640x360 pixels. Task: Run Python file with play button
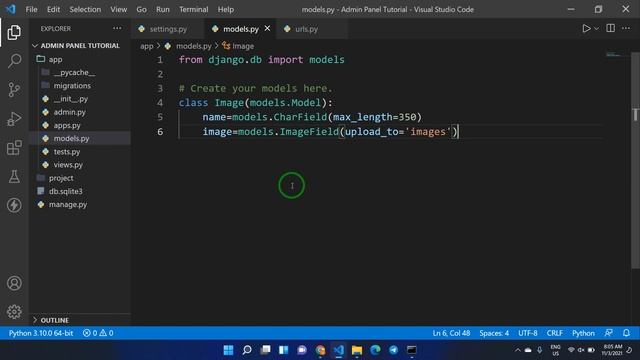coord(586,29)
